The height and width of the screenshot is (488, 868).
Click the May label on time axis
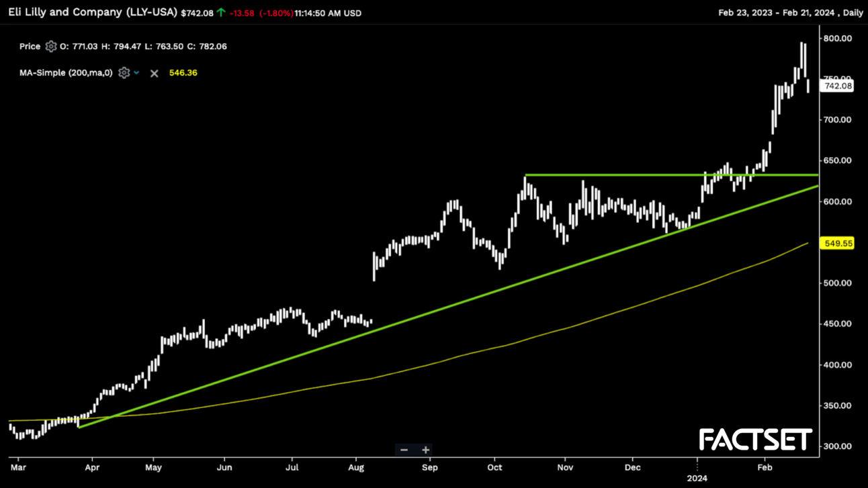pos(154,467)
